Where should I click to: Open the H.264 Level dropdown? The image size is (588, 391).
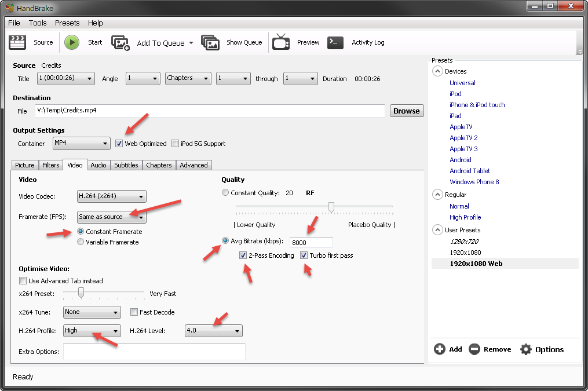tap(213, 331)
